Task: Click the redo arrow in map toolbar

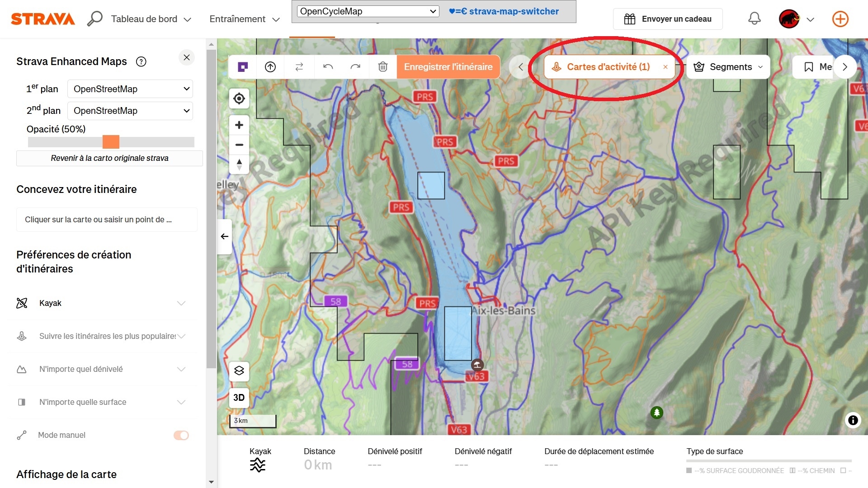Action: click(355, 67)
